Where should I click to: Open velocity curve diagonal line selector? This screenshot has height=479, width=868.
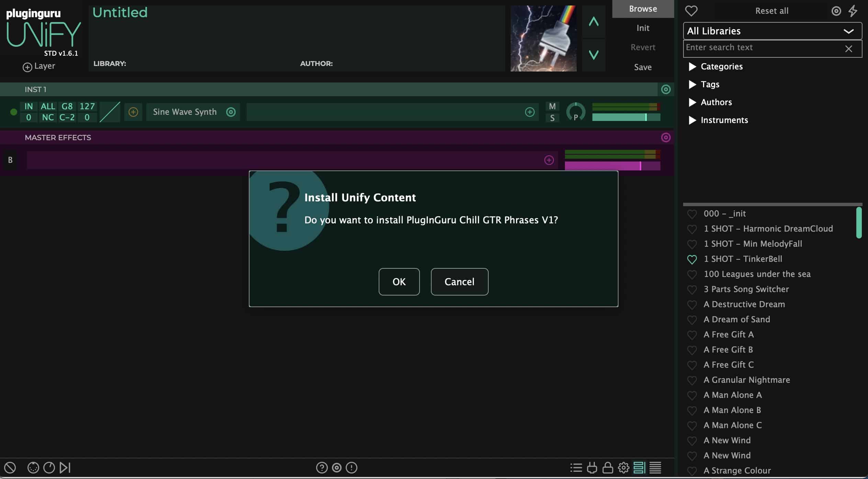[110, 112]
